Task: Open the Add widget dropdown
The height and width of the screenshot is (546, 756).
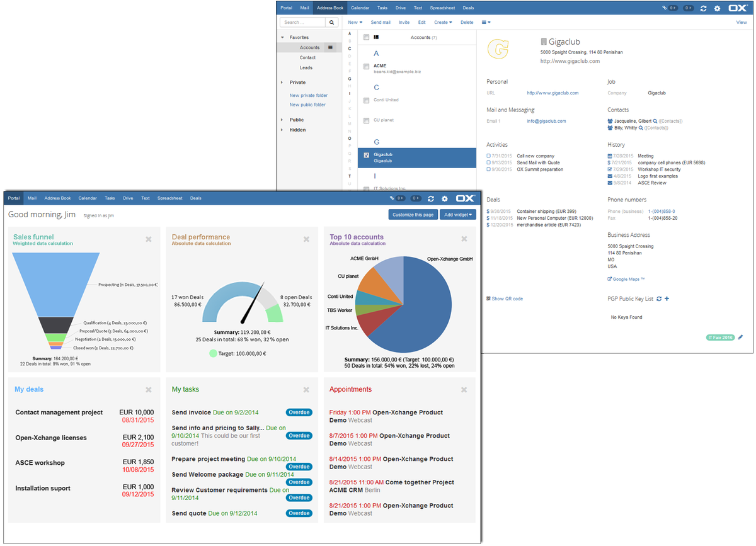Action: pos(458,215)
